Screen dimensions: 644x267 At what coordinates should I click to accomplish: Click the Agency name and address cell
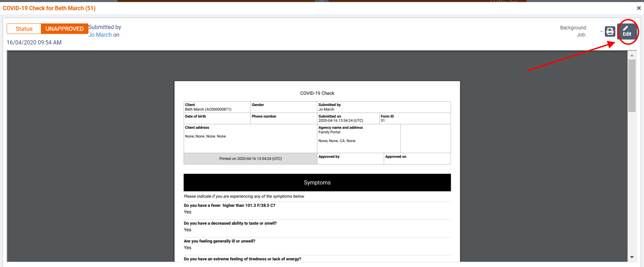pos(358,134)
